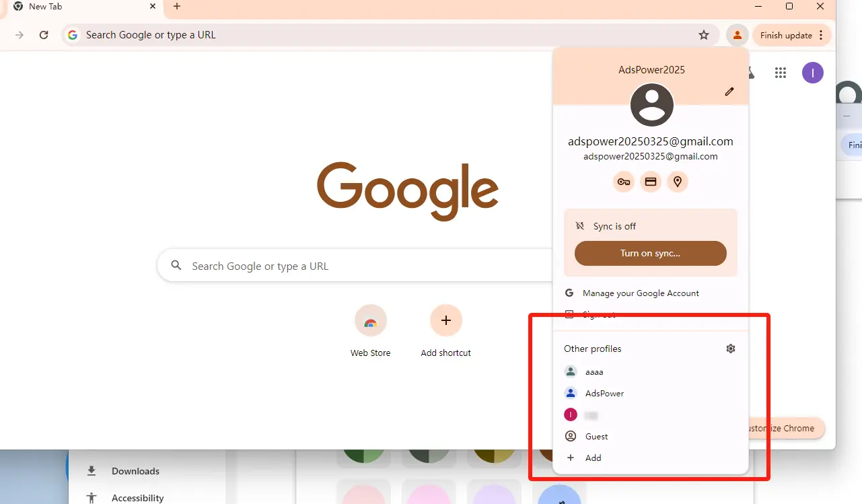Open payment methods card icon
This screenshot has width=862, height=504.
[651, 182]
